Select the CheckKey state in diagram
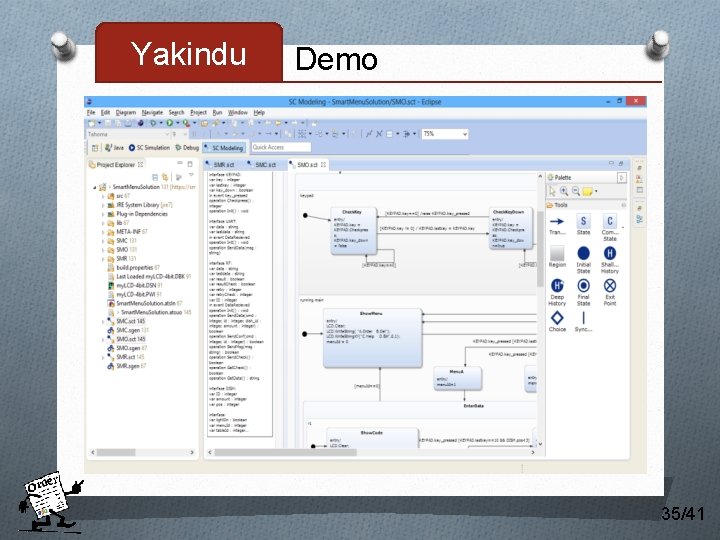The image size is (720, 540). coord(354,231)
